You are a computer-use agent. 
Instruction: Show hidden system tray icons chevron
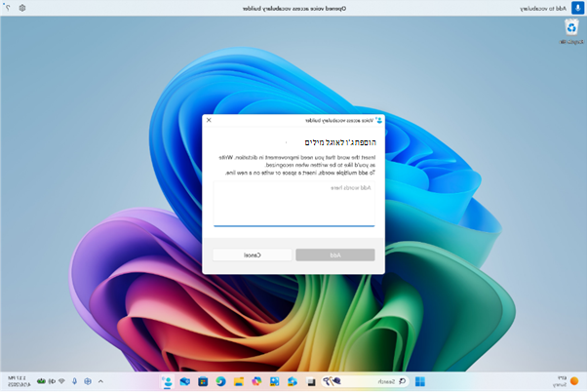100,381
